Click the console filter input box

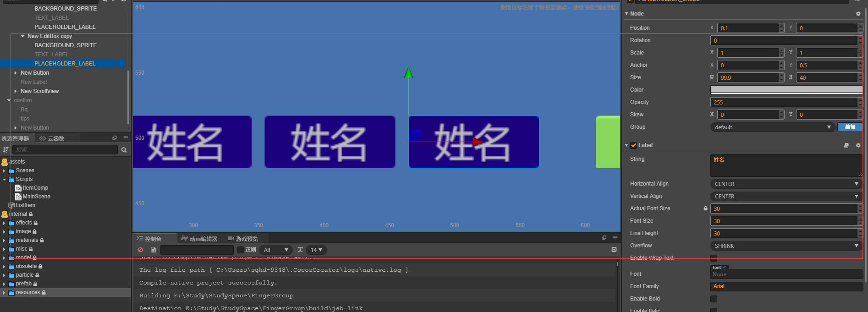click(x=197, y=250)
